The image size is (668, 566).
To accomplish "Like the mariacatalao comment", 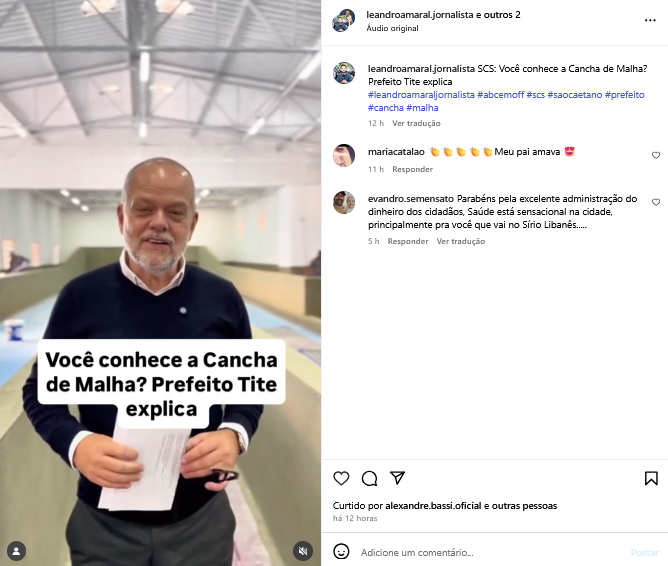I will point(656,155).
